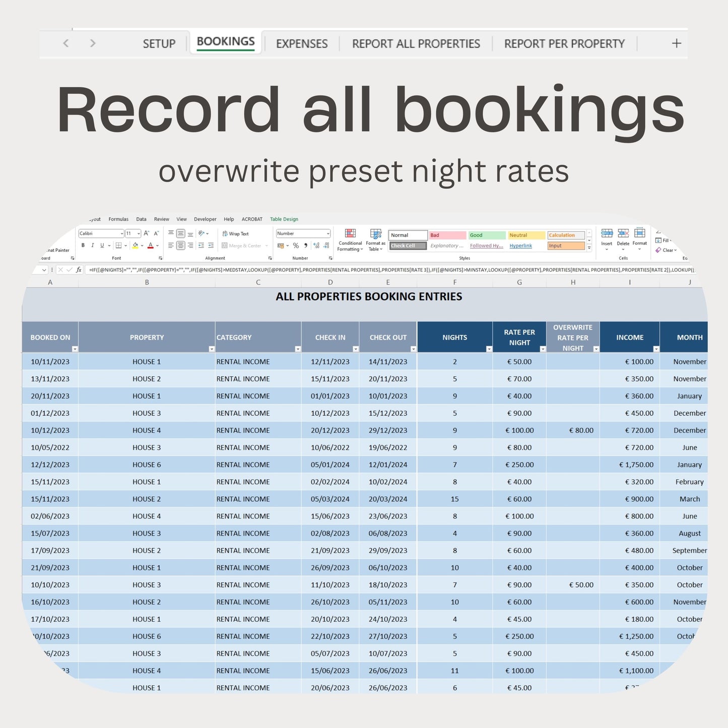
Task: Toggle Wrap Text for the cell
Action: pyautogui.click(x=235, y=234)
